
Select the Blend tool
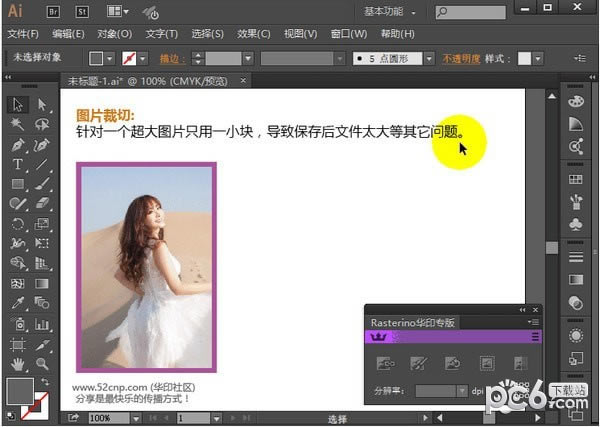pos(42,303)
